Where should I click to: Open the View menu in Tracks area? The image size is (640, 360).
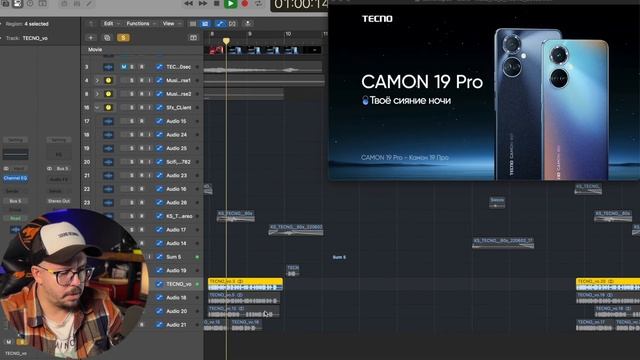[x=171, y=24]
